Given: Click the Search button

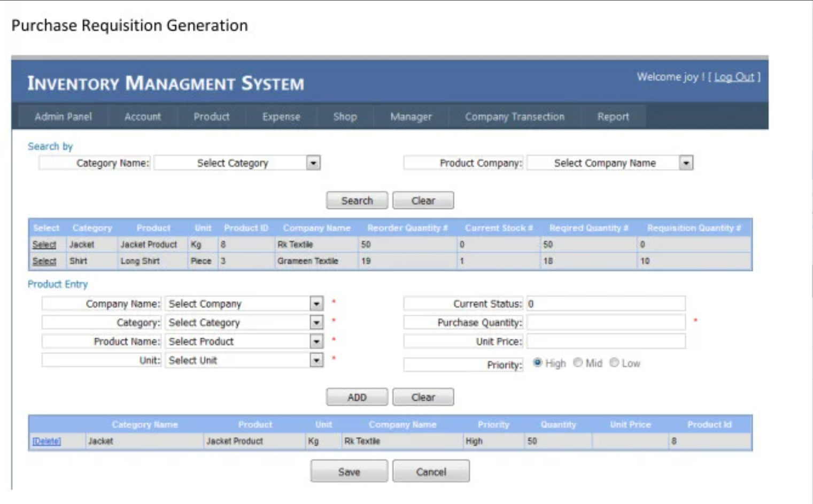Looking at the screenshot, I should click(x=357, y=200).
